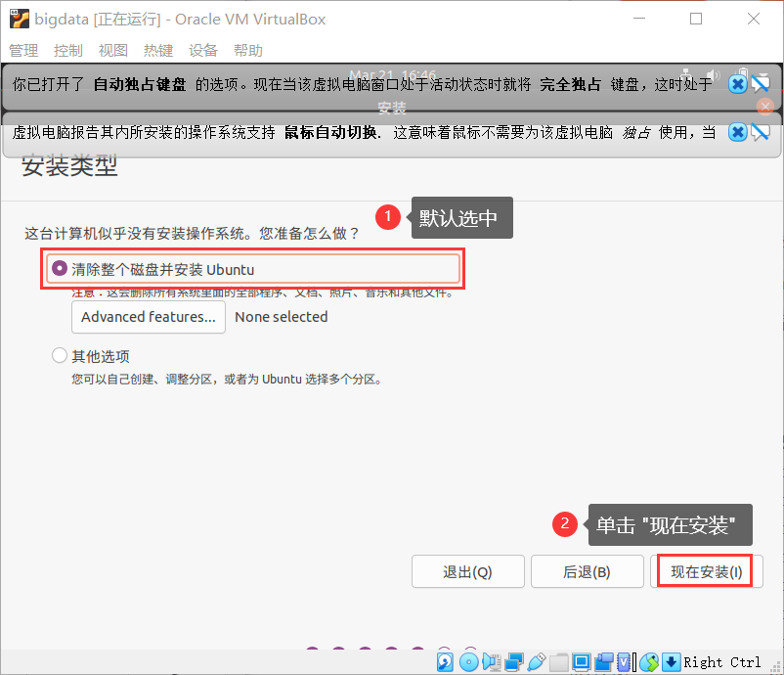Open the 控制 menu

pyautogui.click(x=68, y=50)
